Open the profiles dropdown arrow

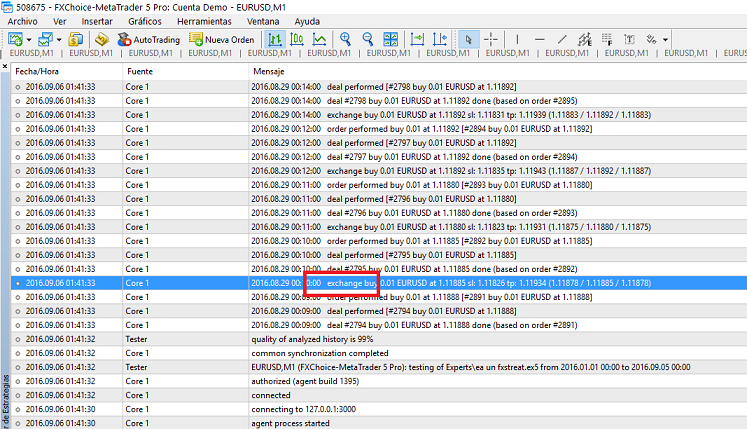point(62,39)
